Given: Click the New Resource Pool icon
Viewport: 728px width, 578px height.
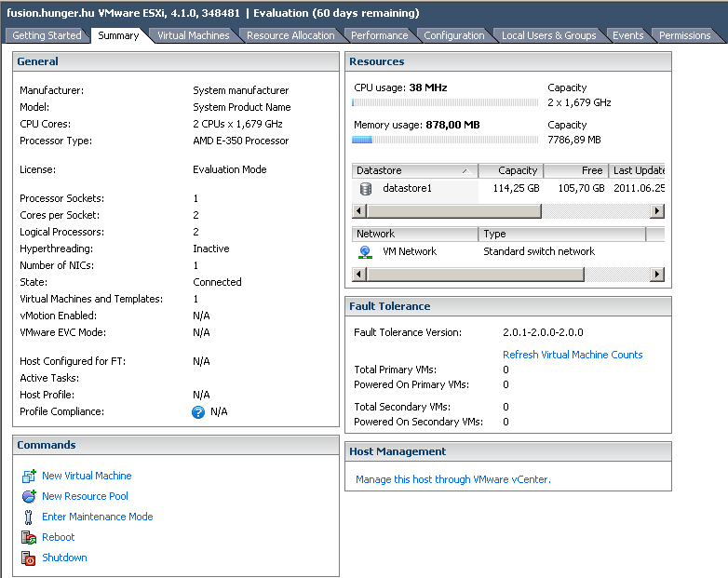Looking at the screenshot, I should coord(29,496).
